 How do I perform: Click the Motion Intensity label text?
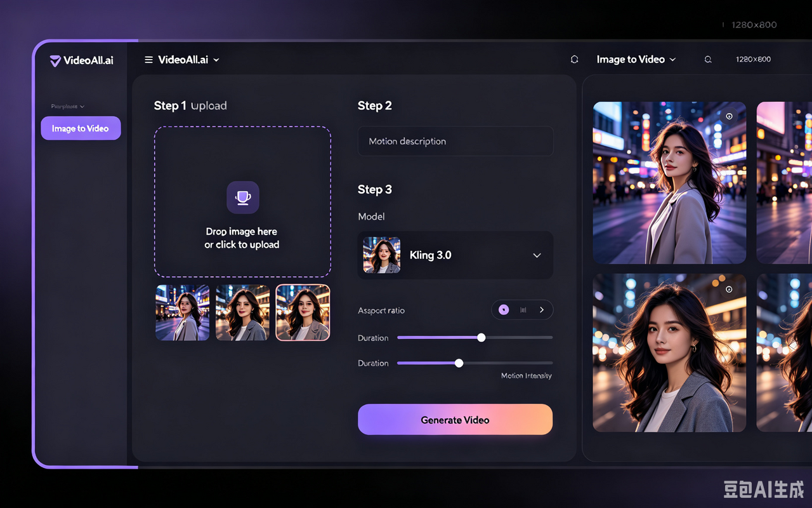point(527,376)
